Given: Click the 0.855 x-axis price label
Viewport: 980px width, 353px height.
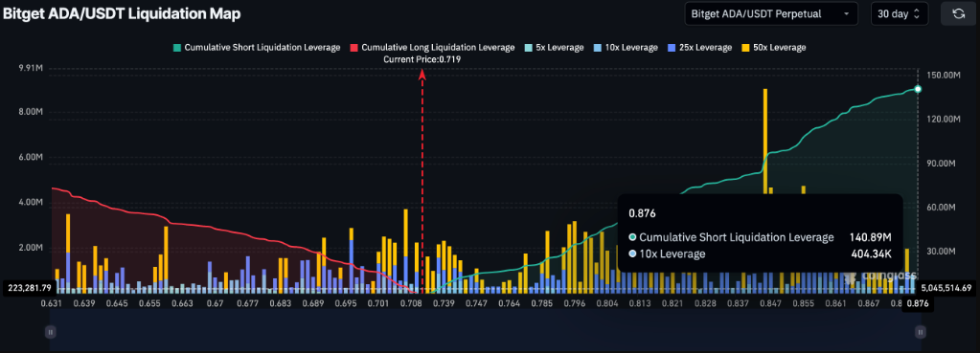Looking at the screenshot, I should (804, 303).
